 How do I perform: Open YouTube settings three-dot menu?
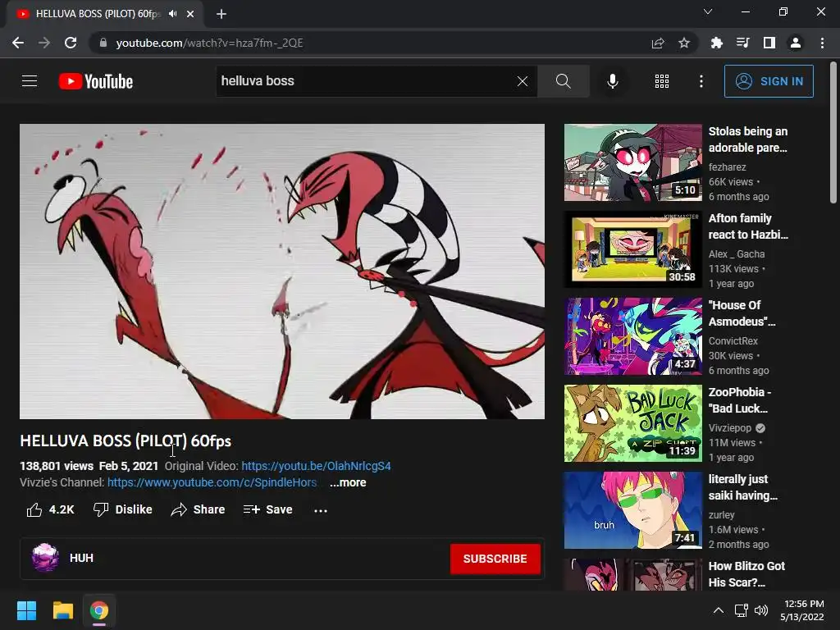[x=701, y=81]
